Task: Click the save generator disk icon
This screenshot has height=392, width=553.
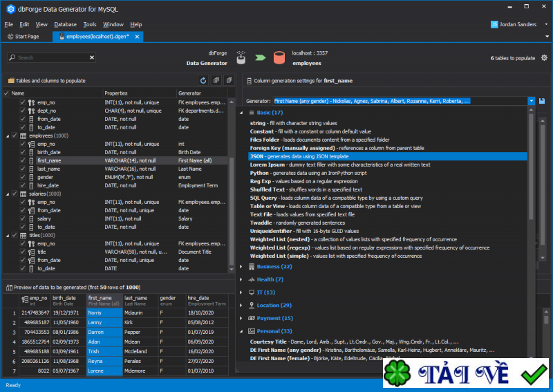Action: pos(541,101)
